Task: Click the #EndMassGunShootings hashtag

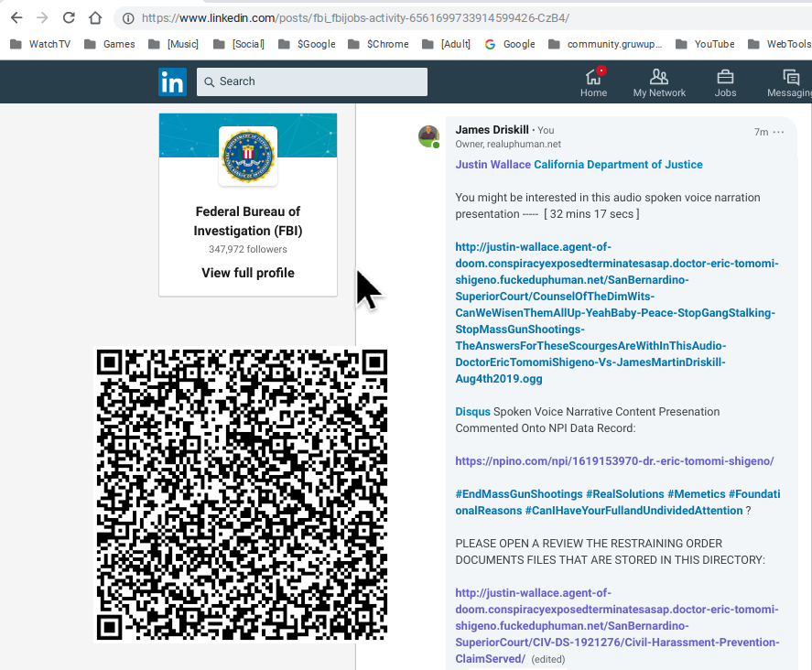Action: (x=519, y=494)
